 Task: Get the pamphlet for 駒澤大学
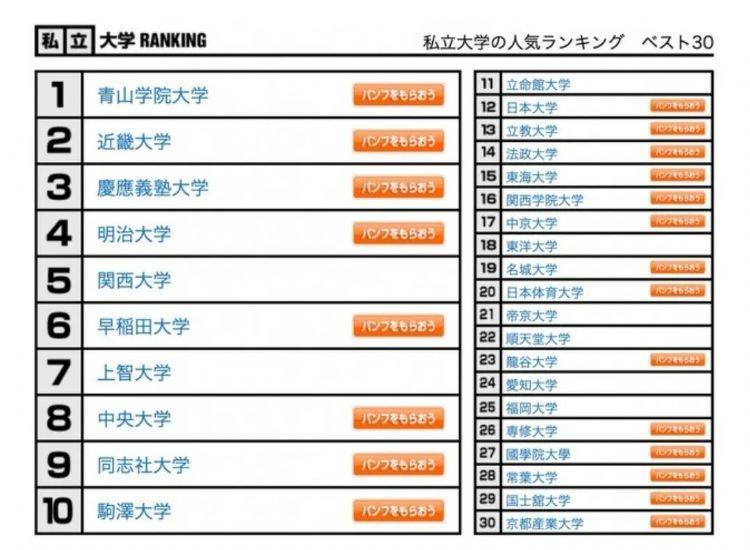tap(398, 511)
